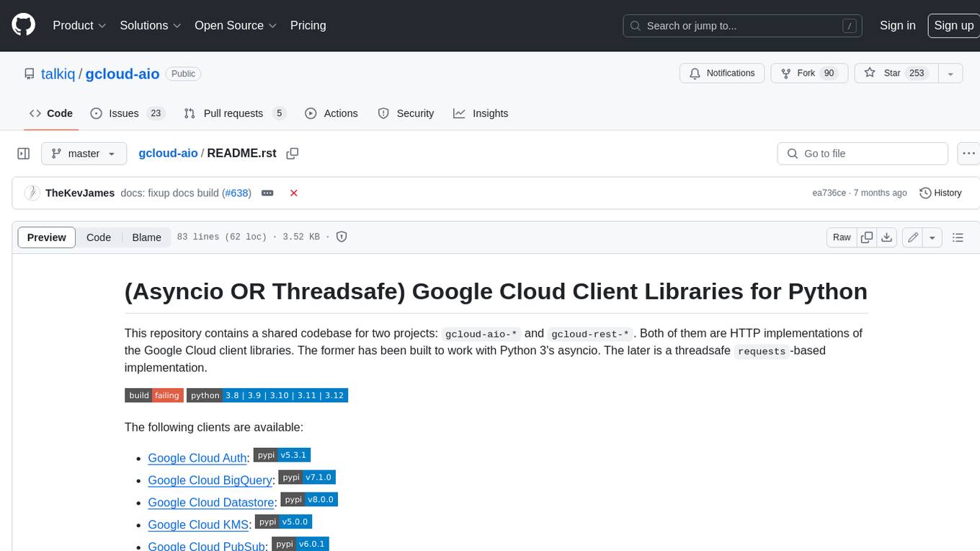Image resolution: width=980 pixels, height=551 pixels.
Task: Switch to the Issues tab
Action: point(128,113)
